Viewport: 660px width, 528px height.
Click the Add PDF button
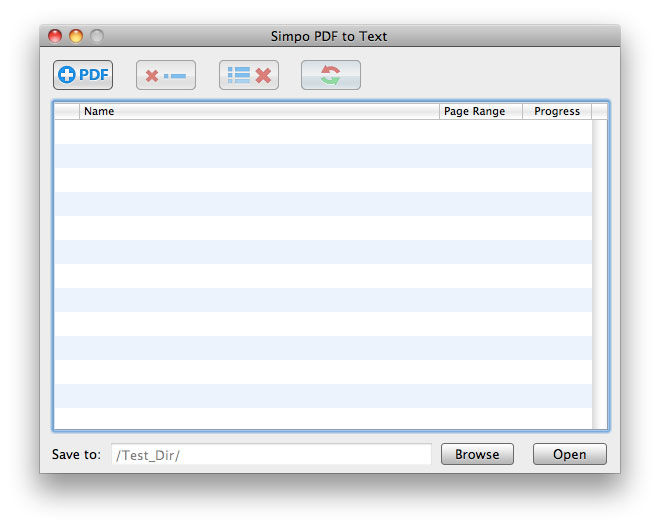[x=83, y=75]
